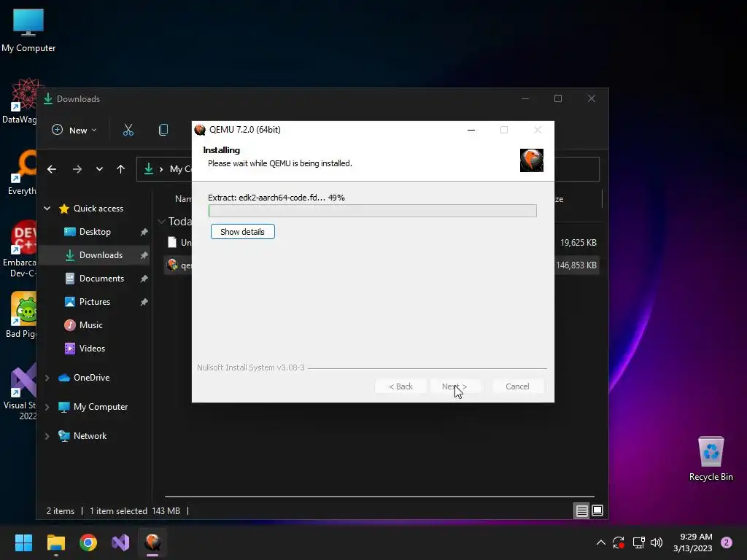Click the 146,853 KB file size

click(576, 265)
